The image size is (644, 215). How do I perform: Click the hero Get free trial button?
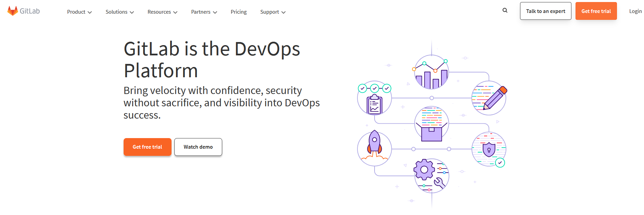pyautogui.click(x=148, y=147)
